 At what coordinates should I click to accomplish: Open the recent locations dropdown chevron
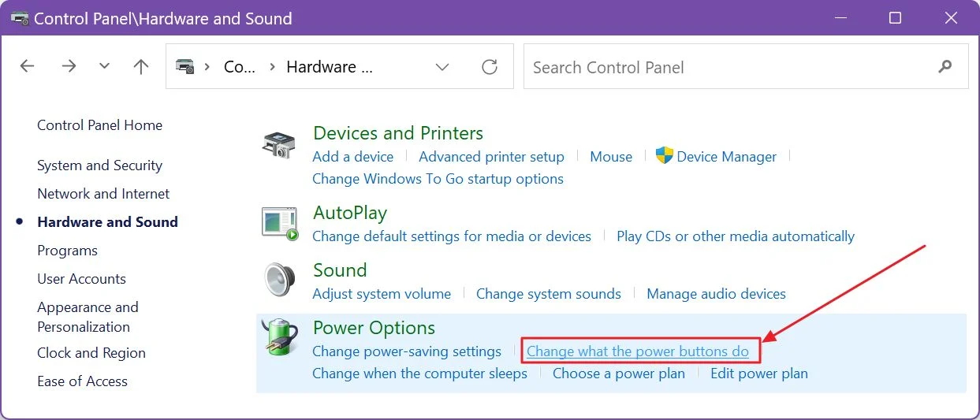(x=105, y=66)
